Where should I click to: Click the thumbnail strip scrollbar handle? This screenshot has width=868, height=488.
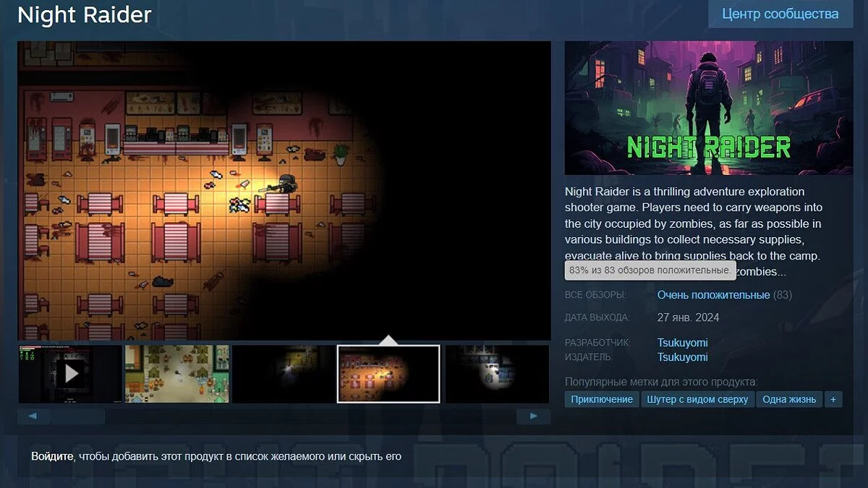(x=78, y=416)
